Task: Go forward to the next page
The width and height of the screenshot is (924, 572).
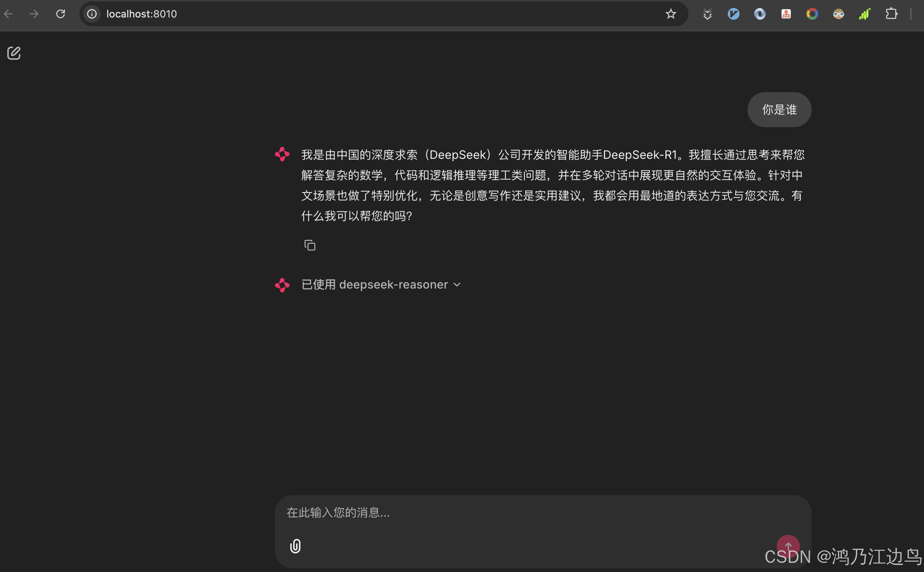Action: pyautogui.click(x=34, y=14)
